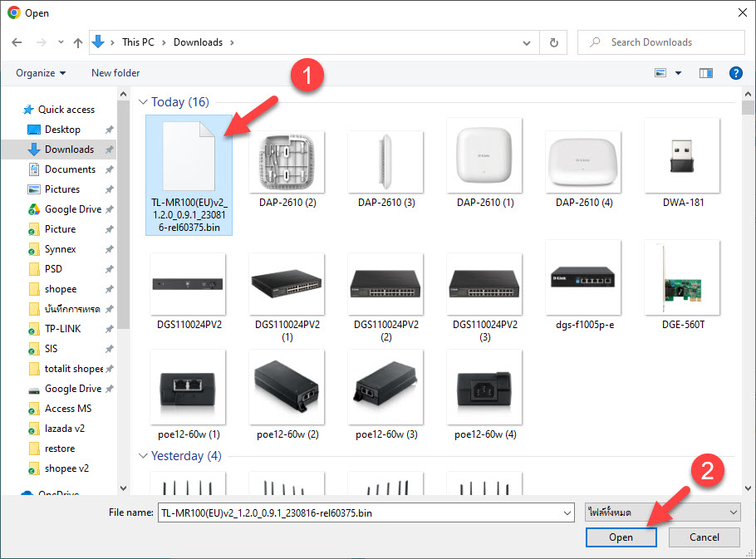Create a New folder

coord(115,73)
